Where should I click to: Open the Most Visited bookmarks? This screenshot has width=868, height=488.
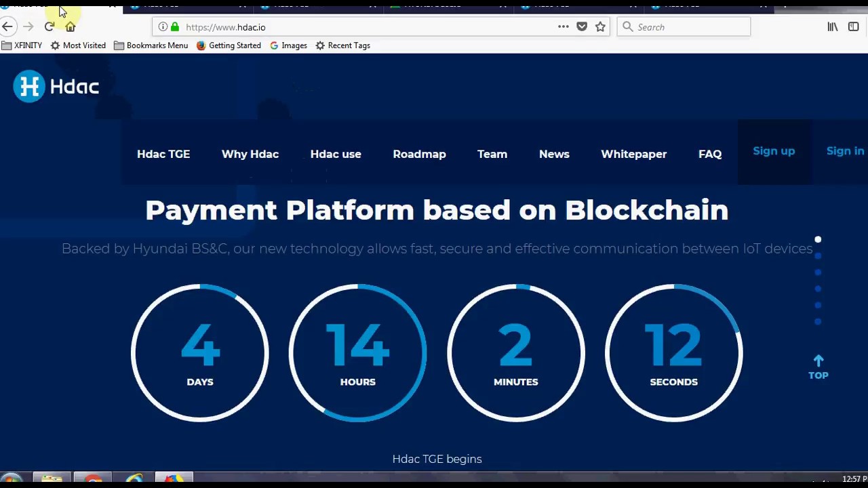point(78,45)
